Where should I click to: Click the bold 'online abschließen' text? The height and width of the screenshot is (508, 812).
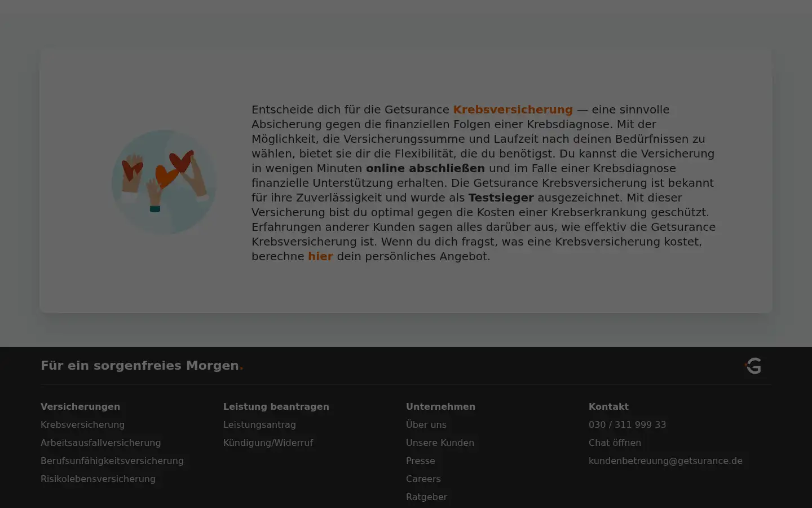425,168
